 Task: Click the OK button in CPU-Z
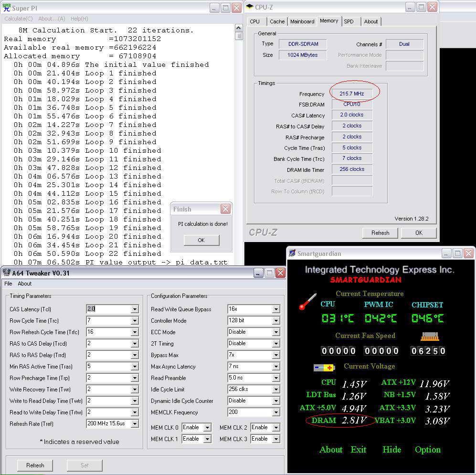(x=419, y=233)
